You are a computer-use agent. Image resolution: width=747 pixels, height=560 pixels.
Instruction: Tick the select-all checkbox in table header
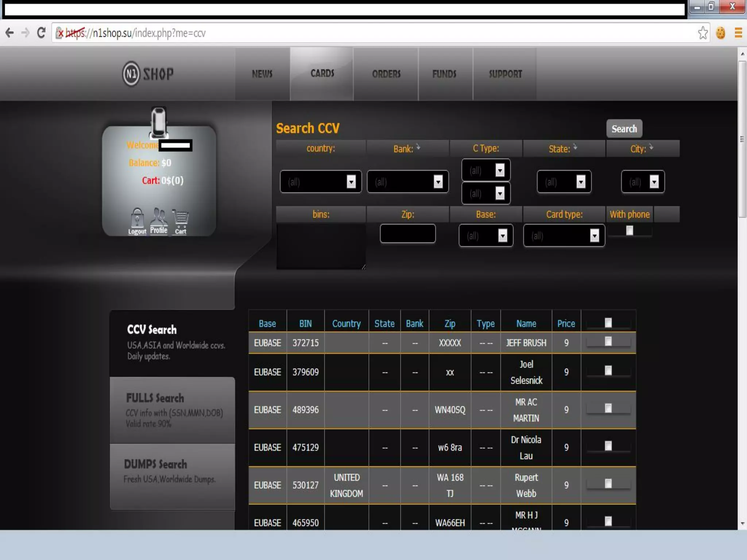[608, 323]
